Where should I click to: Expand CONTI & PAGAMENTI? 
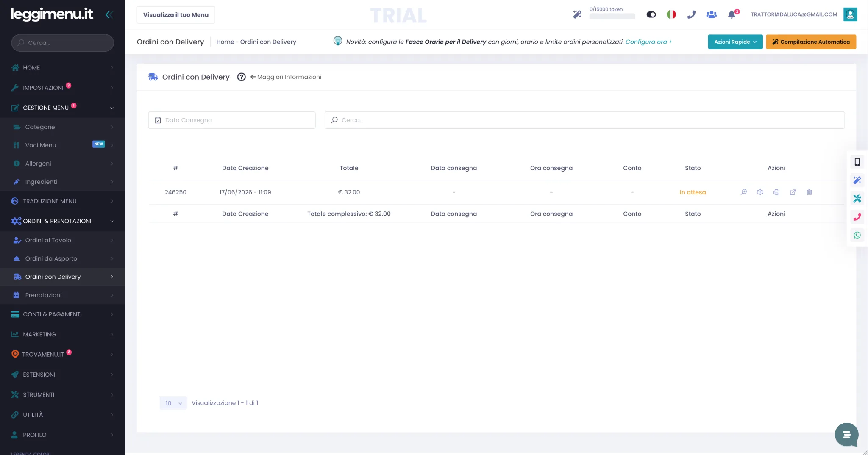pos(63,314)
